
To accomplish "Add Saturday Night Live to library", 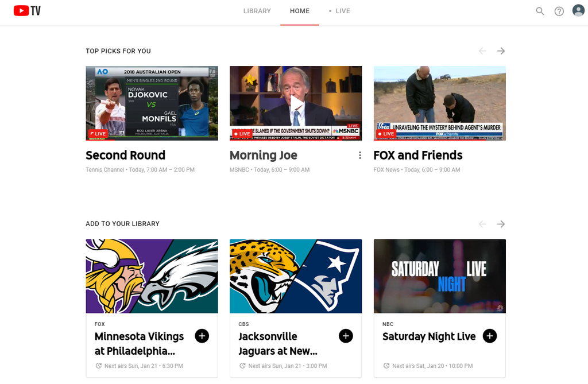I will click(490, 336).
